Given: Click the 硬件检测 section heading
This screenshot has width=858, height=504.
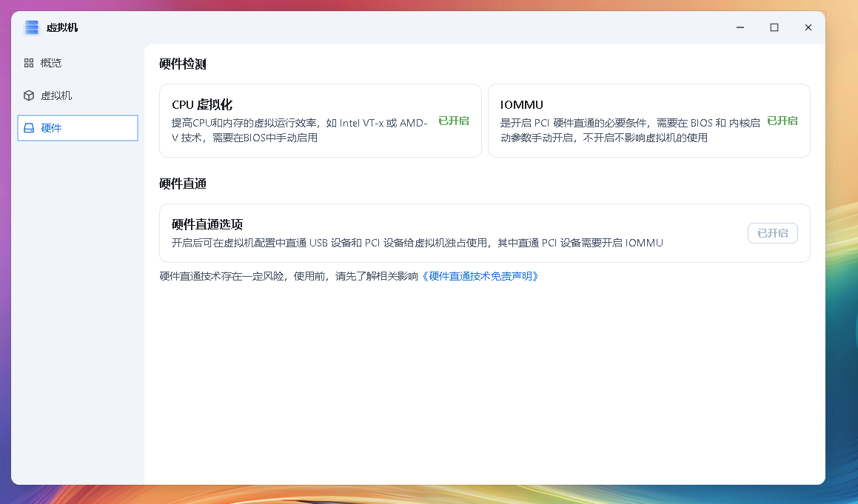Looking at the screenshot, I should [x=182, y=64].
